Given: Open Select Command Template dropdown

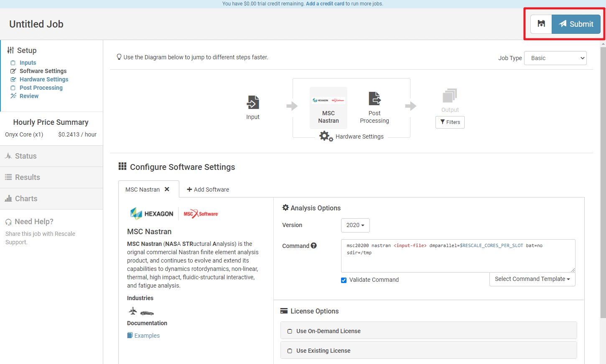Looking at the screenshot, I should point(532,279).
